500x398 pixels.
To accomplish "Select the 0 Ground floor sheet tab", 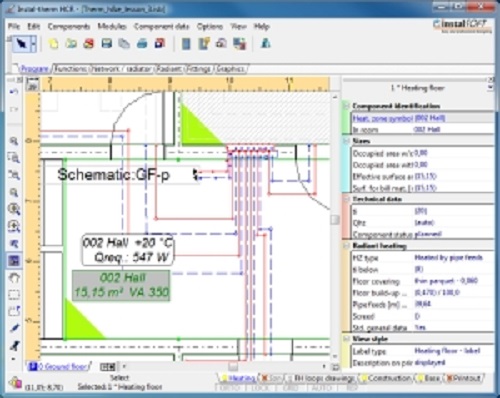I will (59, 367).
